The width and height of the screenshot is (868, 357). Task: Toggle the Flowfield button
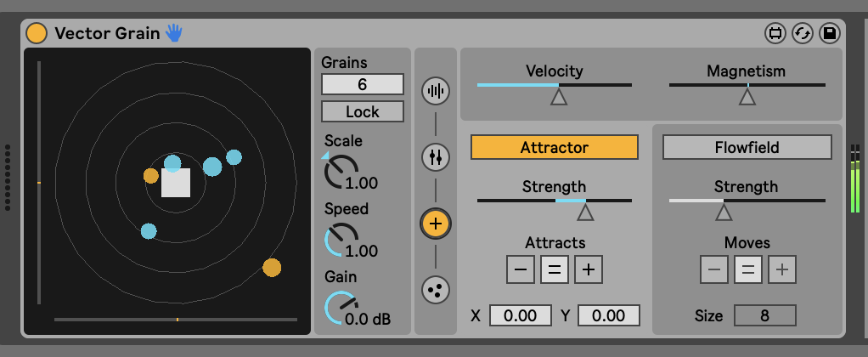tap(747, 147)
